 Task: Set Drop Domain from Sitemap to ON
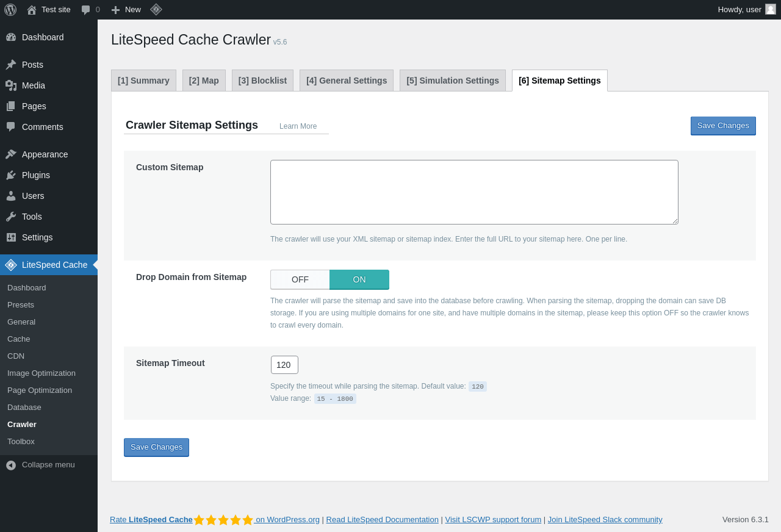pos(359,279)
